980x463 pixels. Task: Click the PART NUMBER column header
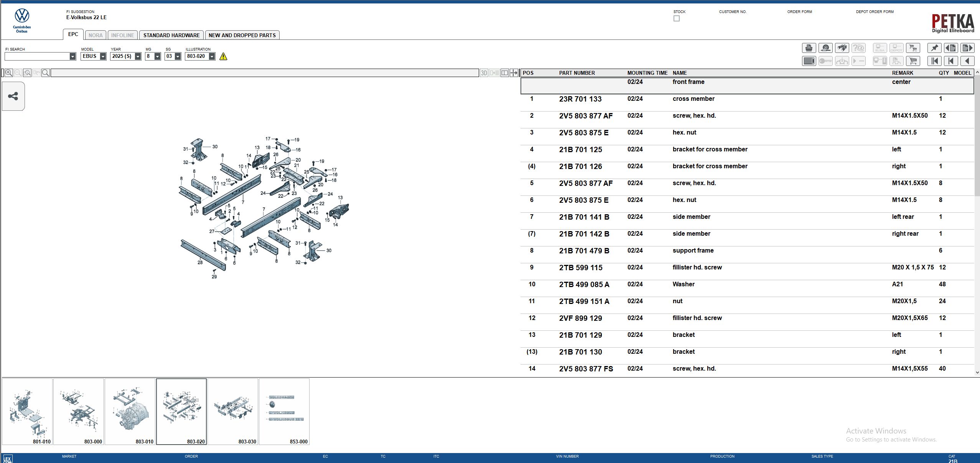click(x=577, y=73)
